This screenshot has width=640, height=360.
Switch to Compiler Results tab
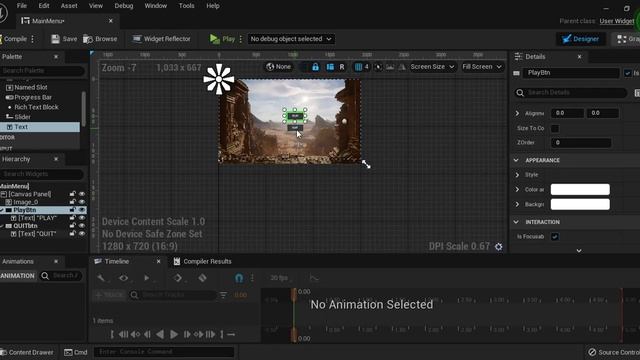[202, 261]
